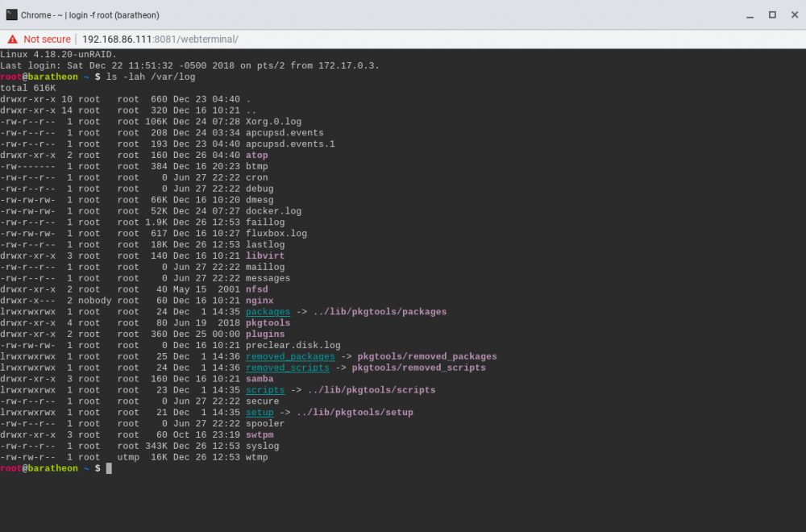Click the window title text login -f root

90,15
